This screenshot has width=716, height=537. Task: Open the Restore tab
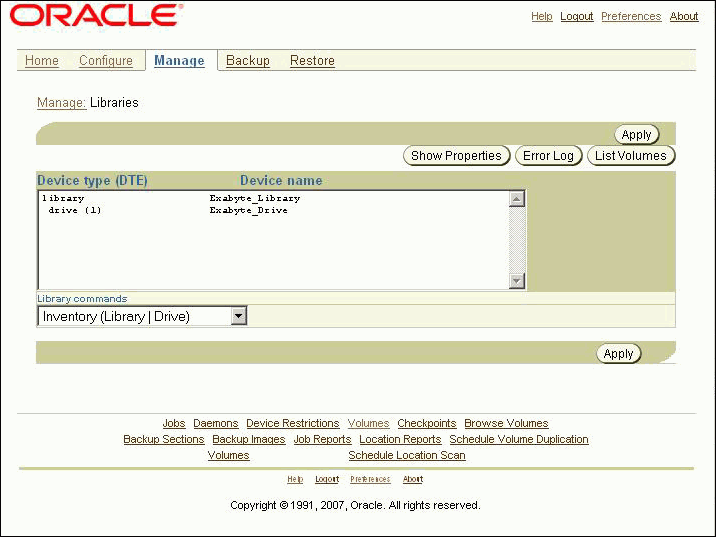[312, 61]
